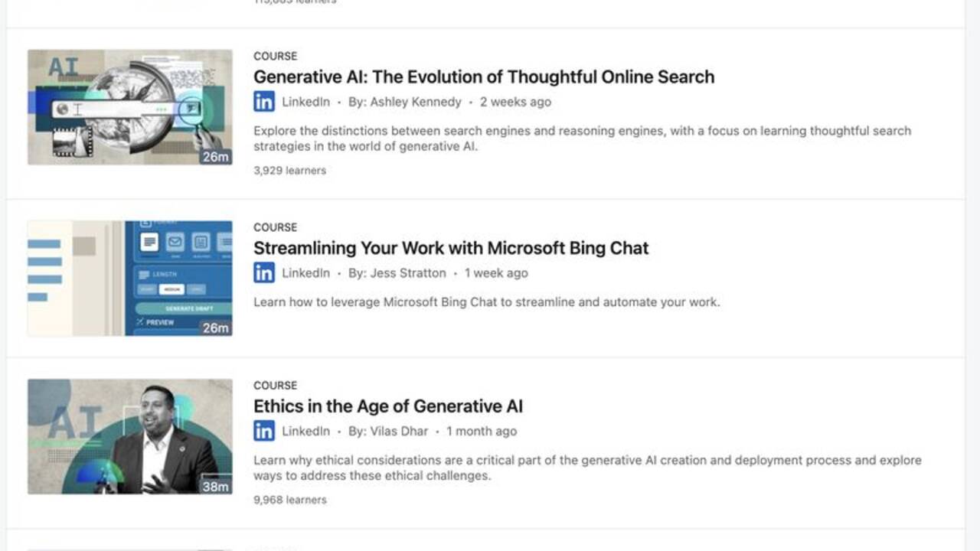Open Generative AI Thoughtful Online Search course title
980x551 pixels.
484,77
